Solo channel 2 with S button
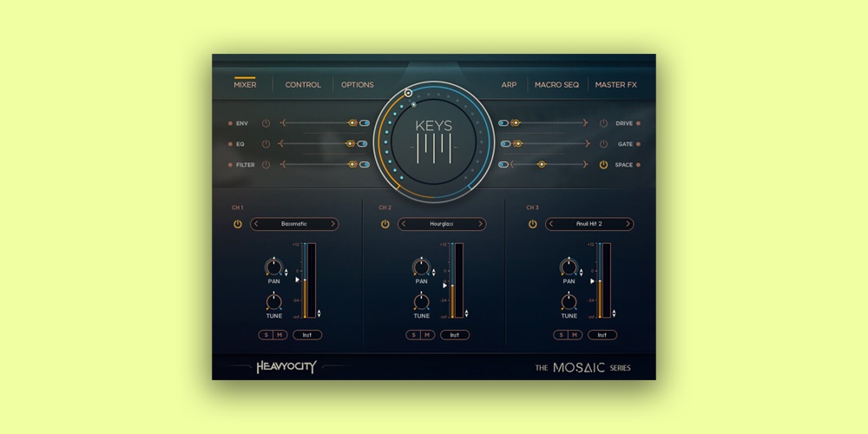This screenshot has width=868, height=434. (413, 335)
